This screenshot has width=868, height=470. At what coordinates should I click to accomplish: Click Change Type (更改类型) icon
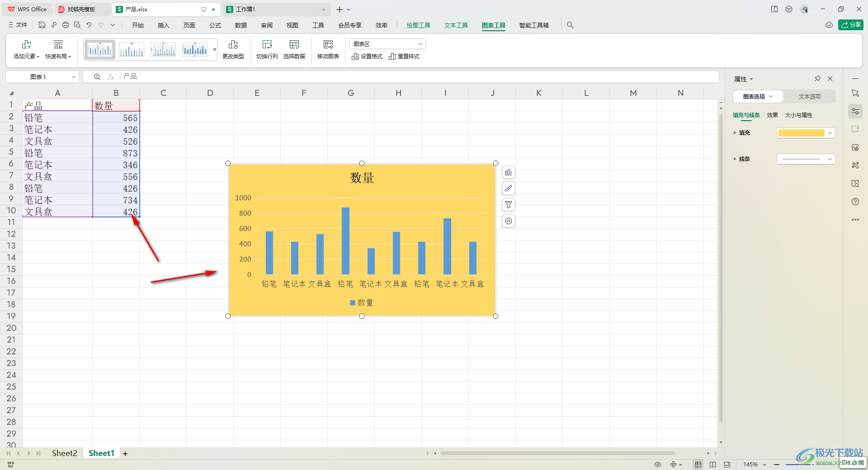[x=233, y=49]
